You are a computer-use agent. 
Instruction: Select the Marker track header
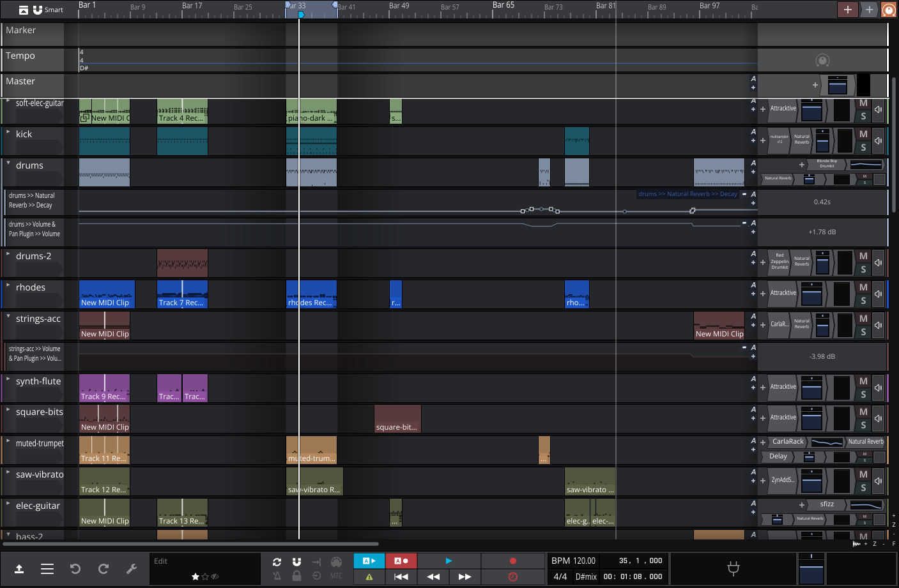[x=33, y=34]
